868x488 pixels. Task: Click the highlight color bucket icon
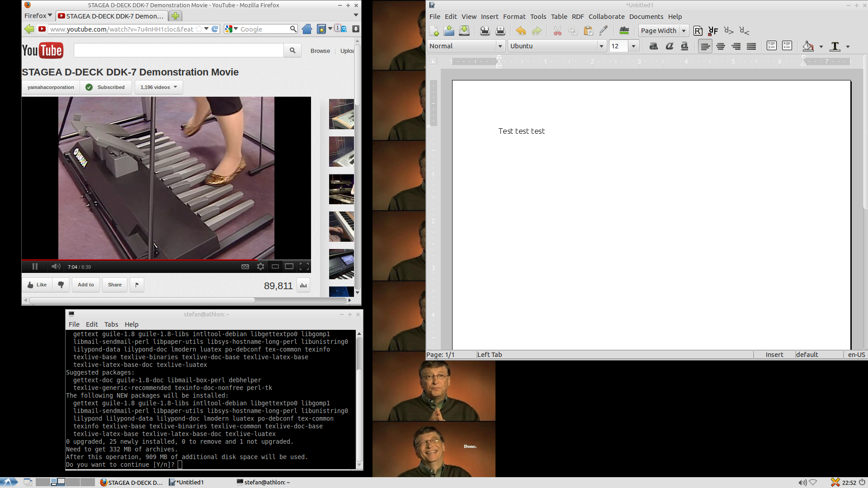(x=808, y=46)
